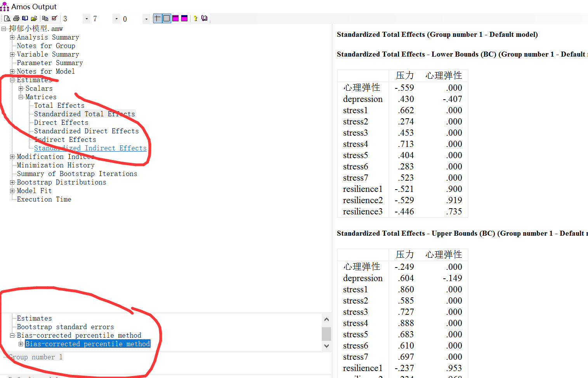Click the lower panel scrollbar thumb
588x378 pixels.
(326, 334)
